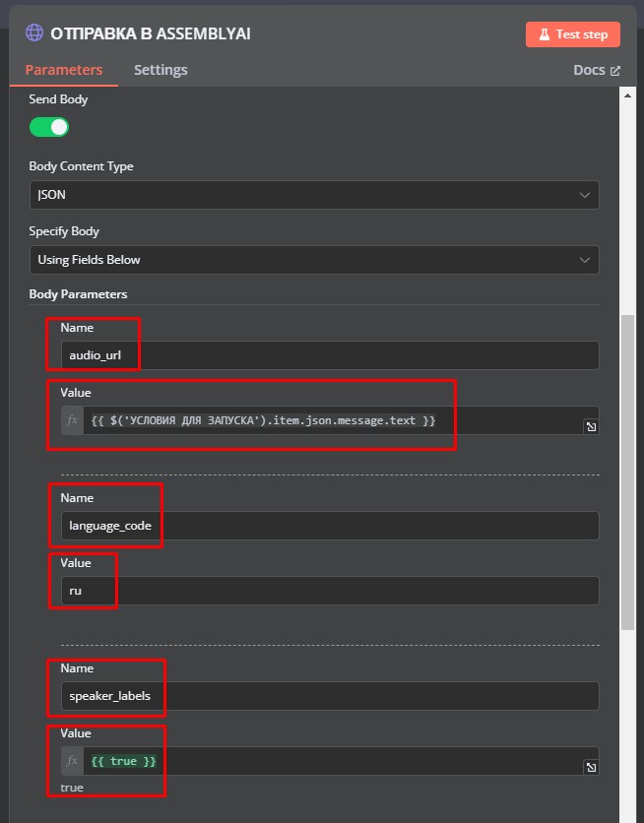Switch to the Settings tab
644x823 pixels.
coord(161,70)
